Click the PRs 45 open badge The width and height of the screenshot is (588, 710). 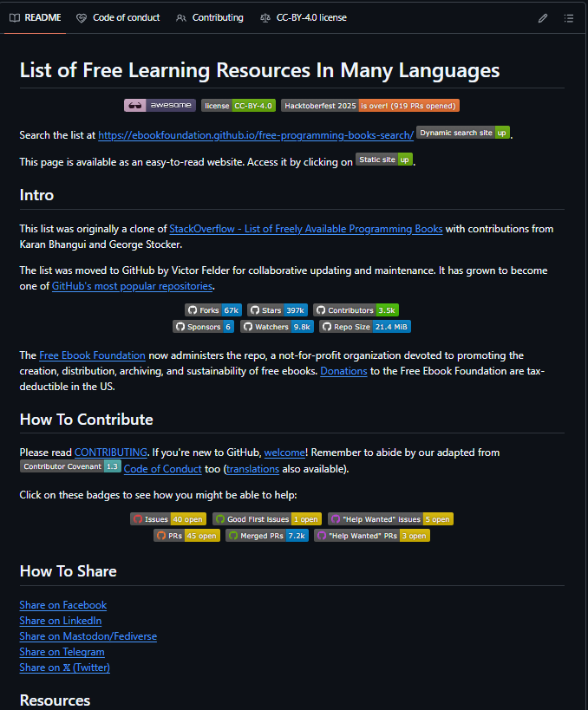point(186,536)
